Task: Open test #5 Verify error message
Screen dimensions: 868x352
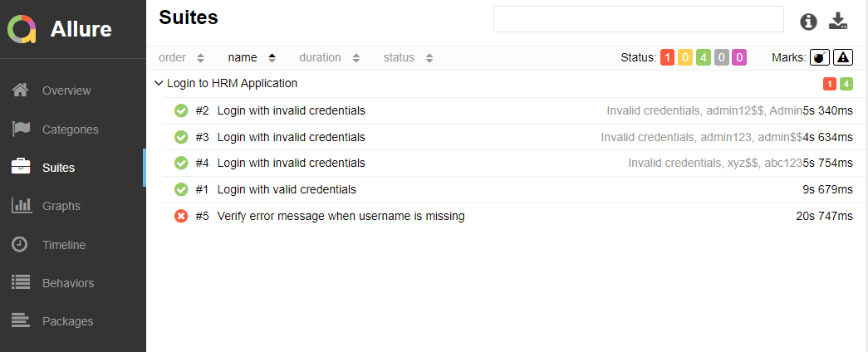Action: pos(341,216)
